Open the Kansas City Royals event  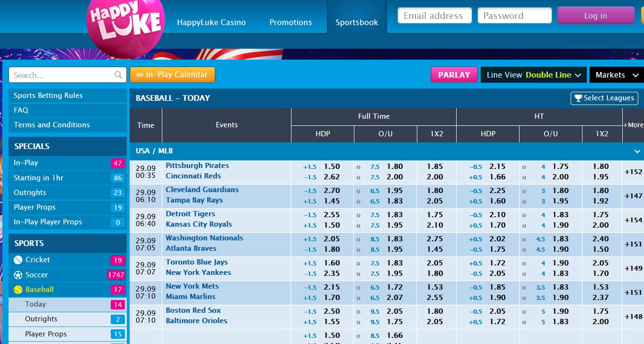point(199,224)
